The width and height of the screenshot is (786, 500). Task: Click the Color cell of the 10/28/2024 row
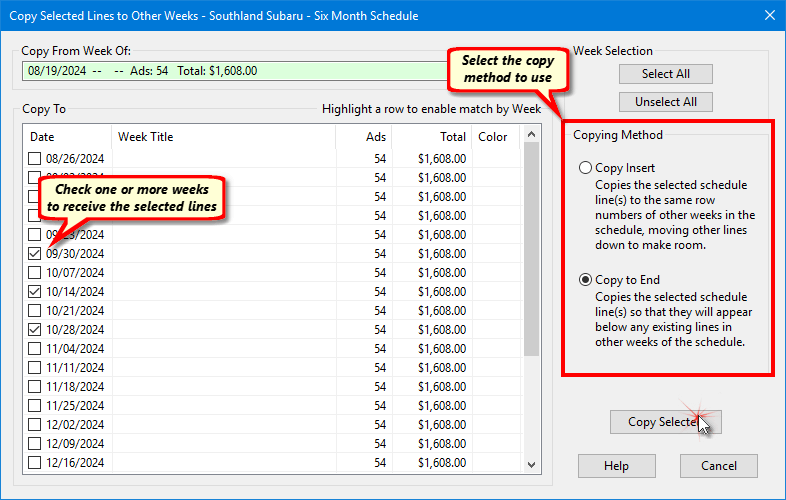coord(496,330)
